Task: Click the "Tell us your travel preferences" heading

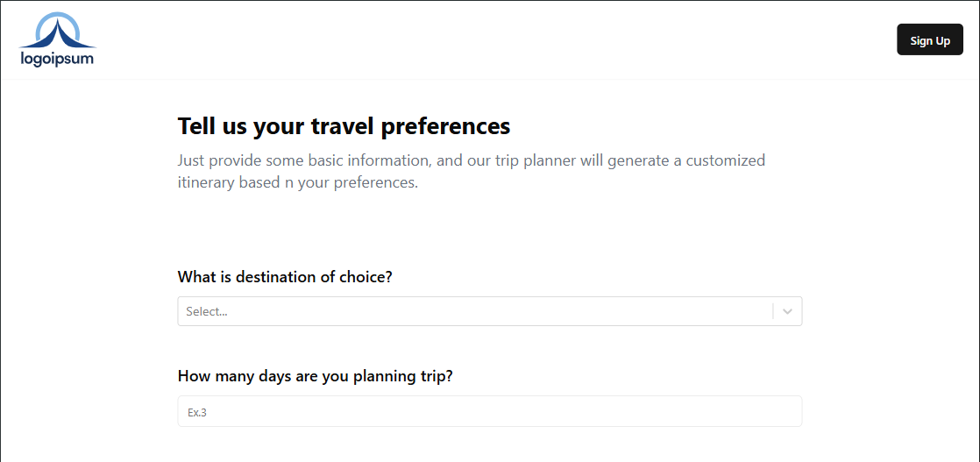Action: pos(344,126)
